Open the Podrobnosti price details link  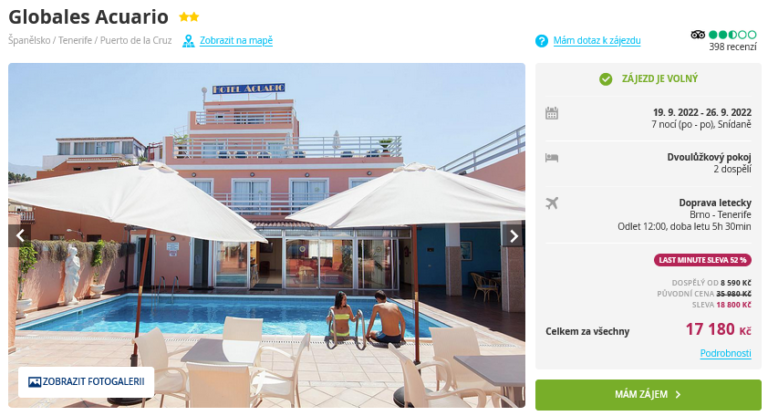pyautogui.click(x=725, y=353)
